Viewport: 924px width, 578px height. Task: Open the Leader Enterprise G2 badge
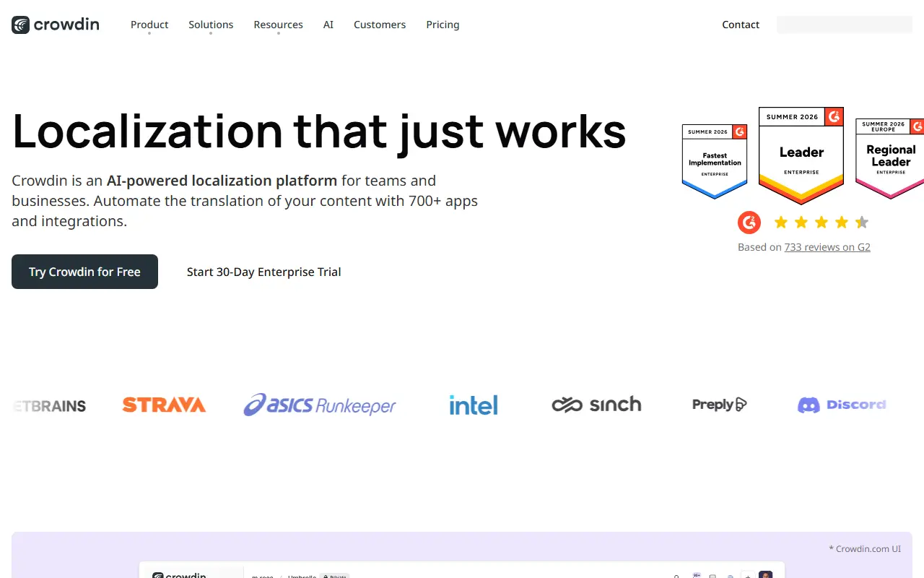click(801, 155)
